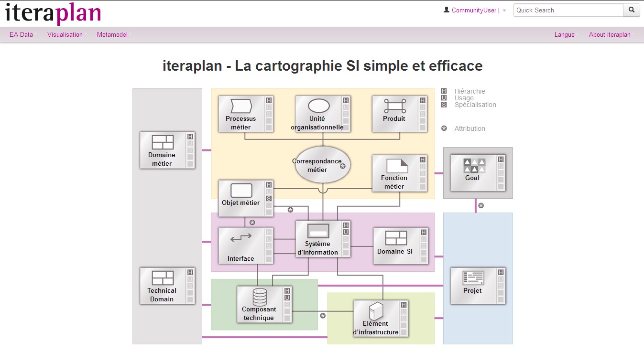Image resolution: width=644 pixels, height=352 pixels.
Task: Click H marker on Goal tile
Action: pos(501,160)
